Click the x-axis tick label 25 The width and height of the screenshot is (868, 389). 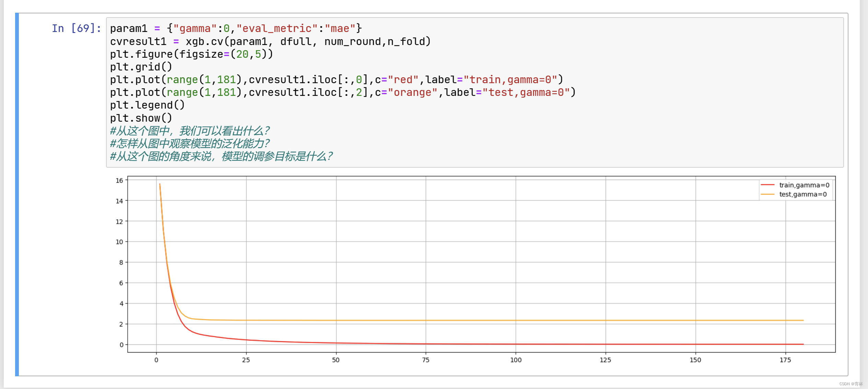(x=246, y=360)
